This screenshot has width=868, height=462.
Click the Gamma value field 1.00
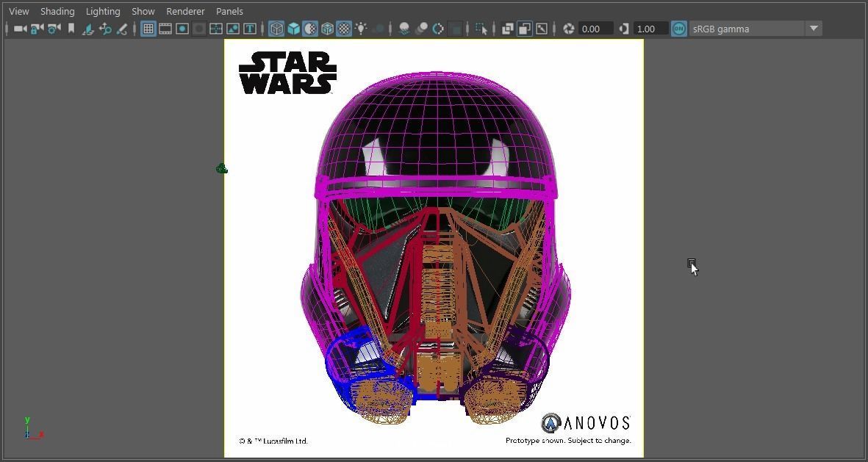pyautogui.click(x=650, y=29)
